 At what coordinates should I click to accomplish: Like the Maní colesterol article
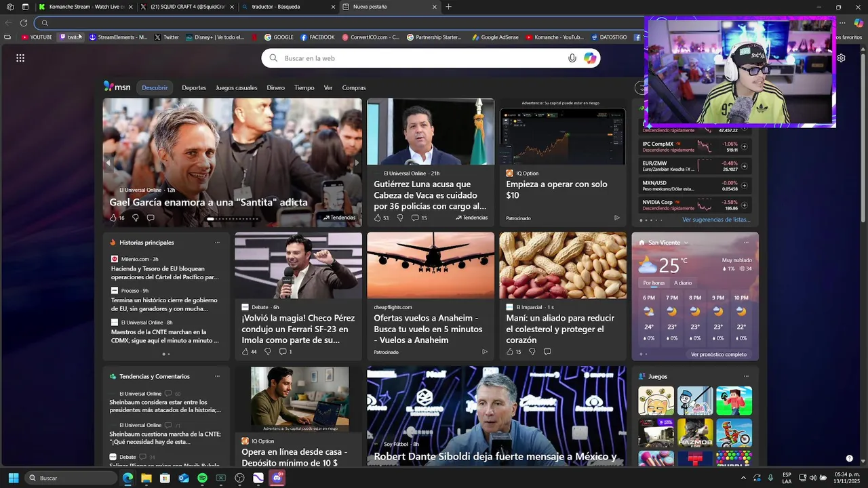pos(510,352)
